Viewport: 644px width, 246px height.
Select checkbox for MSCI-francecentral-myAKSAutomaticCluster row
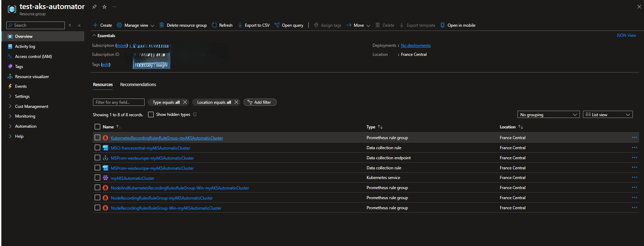(97, 147)
